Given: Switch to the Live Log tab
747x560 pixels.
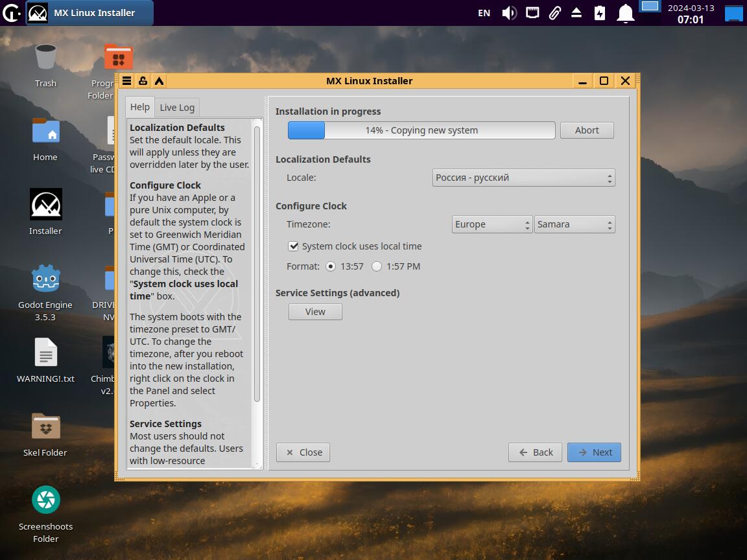Looking at the screenshot, I should point(177,108).
